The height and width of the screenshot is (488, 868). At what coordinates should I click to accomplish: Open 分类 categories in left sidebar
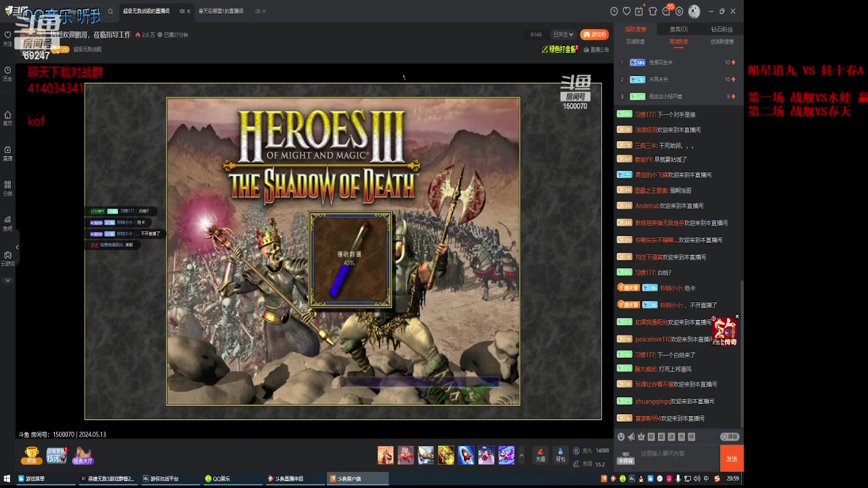pos(7,188)
